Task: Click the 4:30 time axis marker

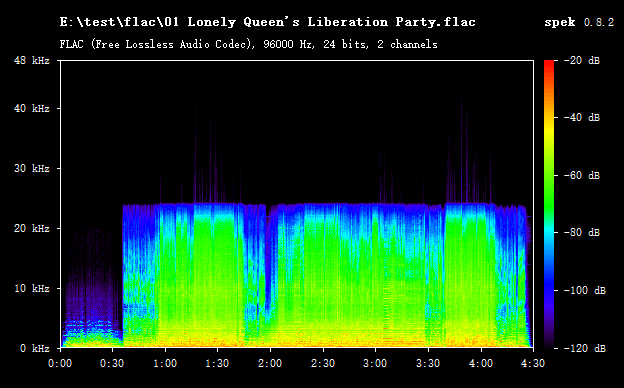Action: (533, 363)
